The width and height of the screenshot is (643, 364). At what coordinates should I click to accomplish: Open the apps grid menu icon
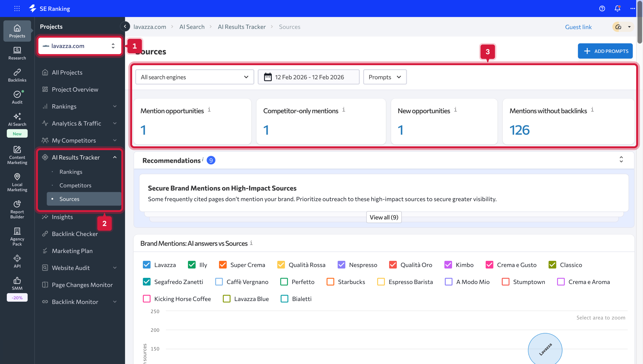point(17,8)
